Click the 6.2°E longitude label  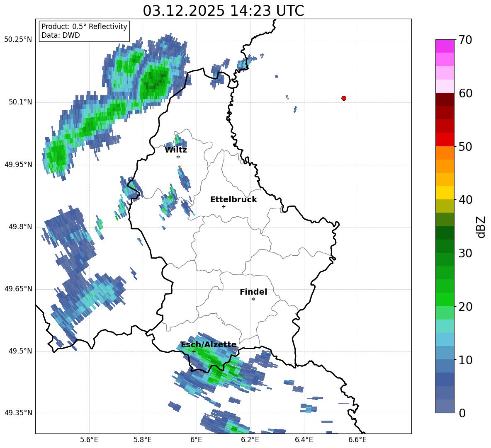[x=250, y=440]
